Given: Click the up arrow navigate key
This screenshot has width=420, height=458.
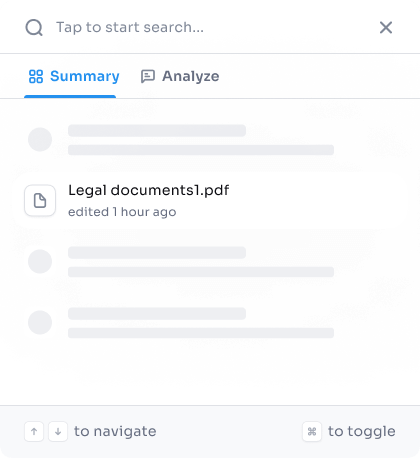Looking at the screenshot, I should point(34,432).
